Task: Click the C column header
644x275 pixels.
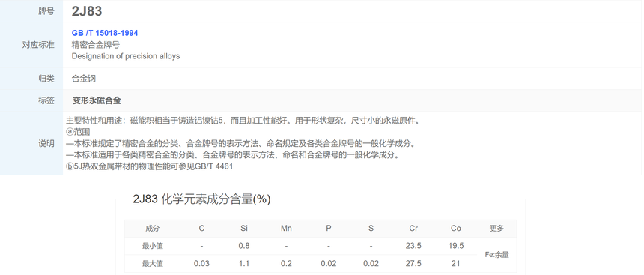Action: [201, 228]
